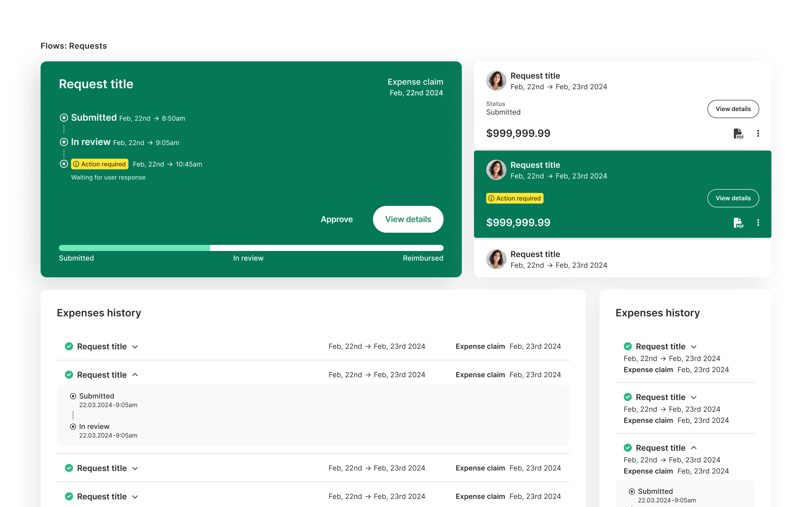Click the green check icon on the first history row
The width and height of the screenshot is (812, 507).
pyautogui.click(x=69, y=346)
